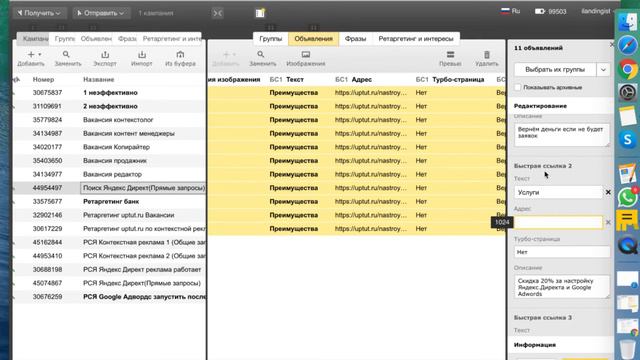The image size is (640, 360).
Task: Open Safari from the dock
Action: (628, 45)
